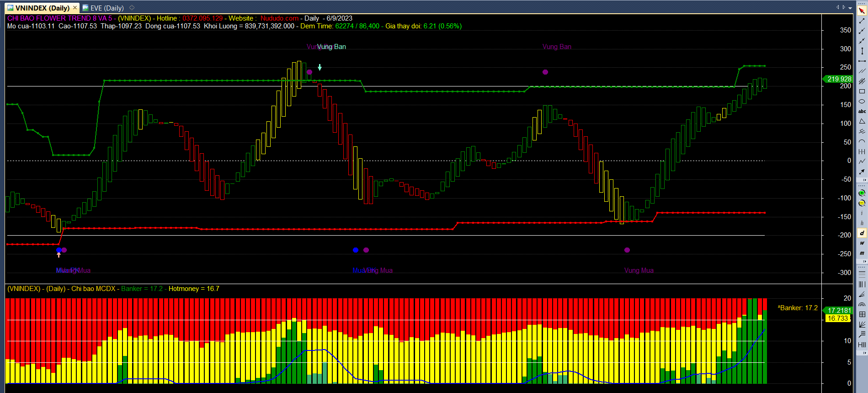Choose the Gann fan tool

coord(862,324)
